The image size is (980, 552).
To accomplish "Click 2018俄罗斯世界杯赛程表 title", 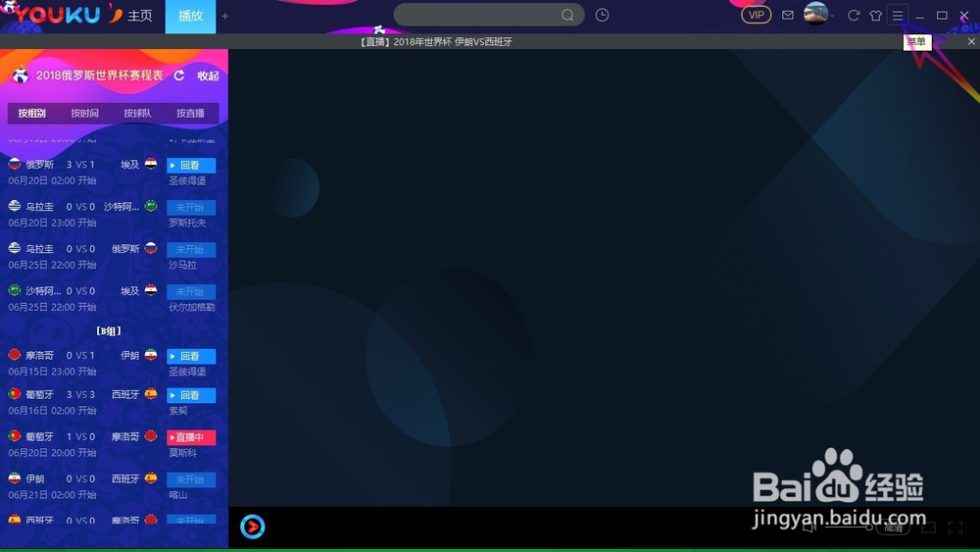I will (x=99, y=75).
